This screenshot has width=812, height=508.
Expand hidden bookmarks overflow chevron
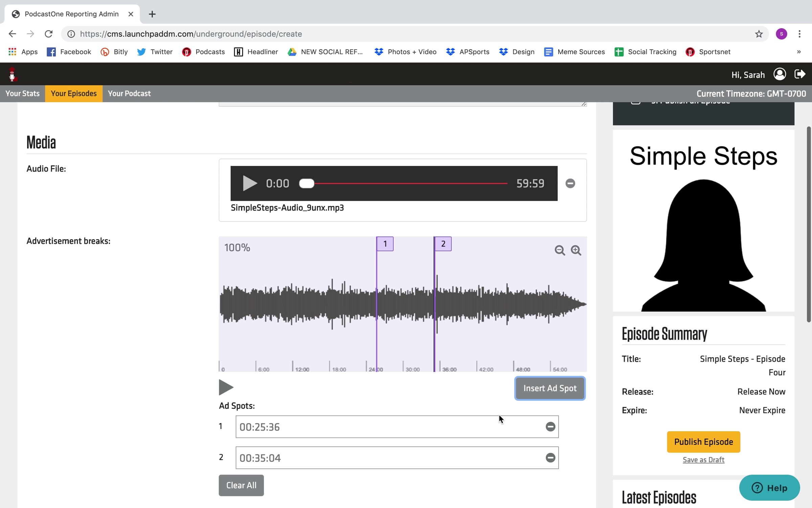(799, 52)
